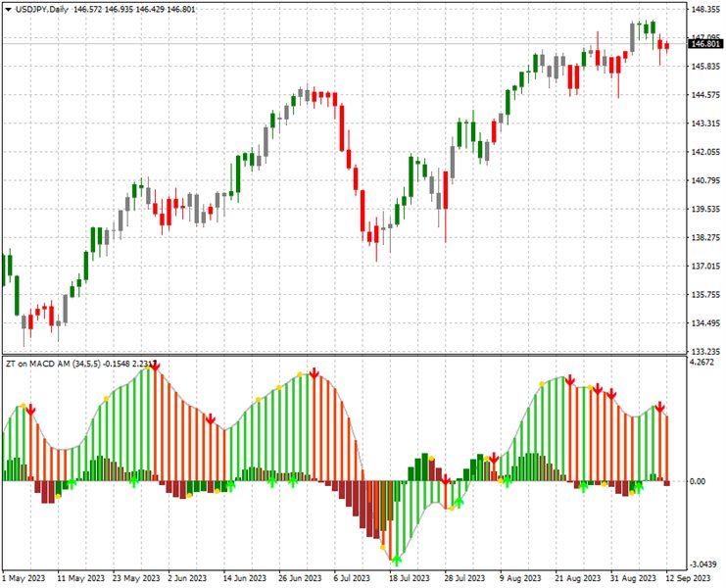Click the 148.355 label on the price axis
Viewport: 726px width, 588px height.
point(704,10)
